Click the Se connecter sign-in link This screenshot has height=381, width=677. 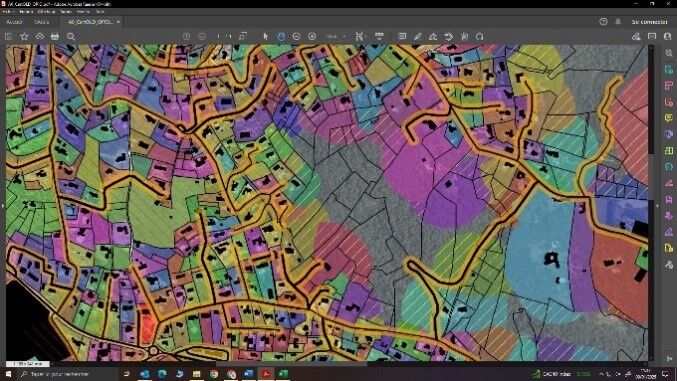click(x=649, y=22)
